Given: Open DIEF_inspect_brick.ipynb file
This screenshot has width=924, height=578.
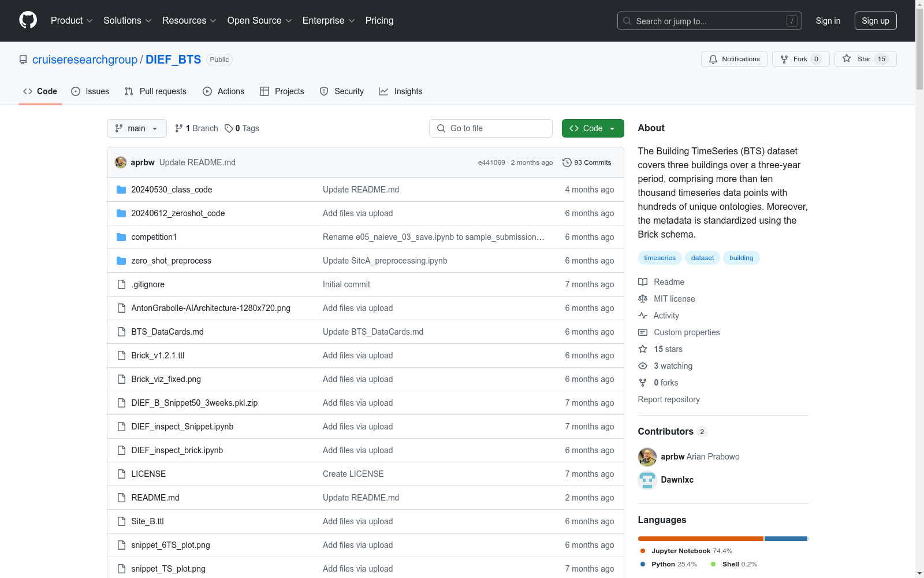Looking at the screenshot, I should pyautogui.click(x=177, y=450).
